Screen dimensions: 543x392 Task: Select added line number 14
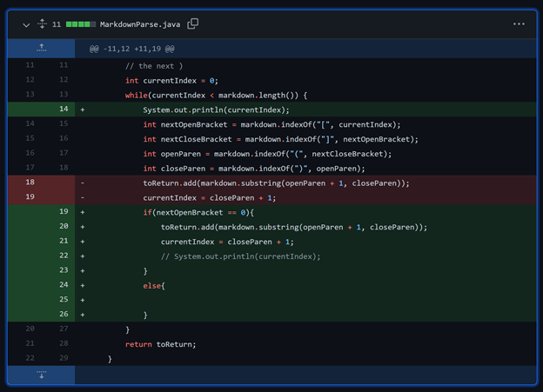64,109
